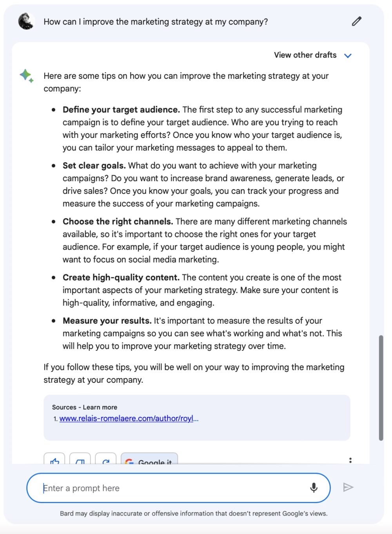Click the question text about marketing strategy

pyautogui.click(x=156, y=22)
